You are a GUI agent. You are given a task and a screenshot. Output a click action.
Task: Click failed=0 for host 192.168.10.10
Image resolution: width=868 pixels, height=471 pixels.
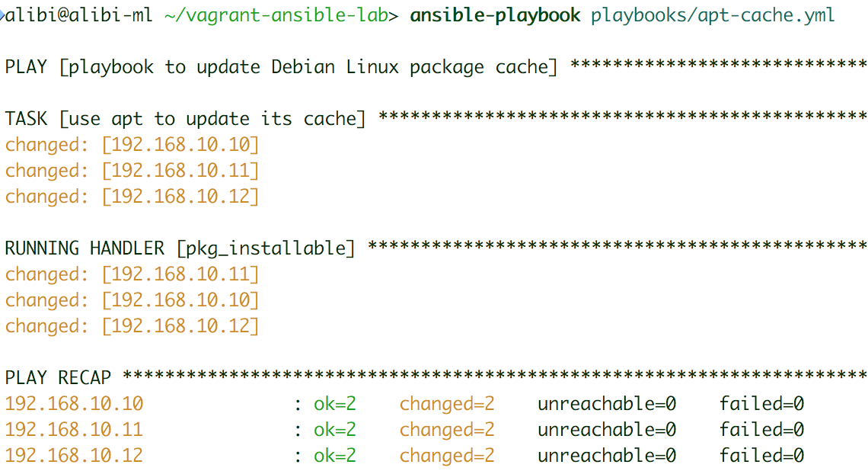pyautogui.click(x=761, y=404)
